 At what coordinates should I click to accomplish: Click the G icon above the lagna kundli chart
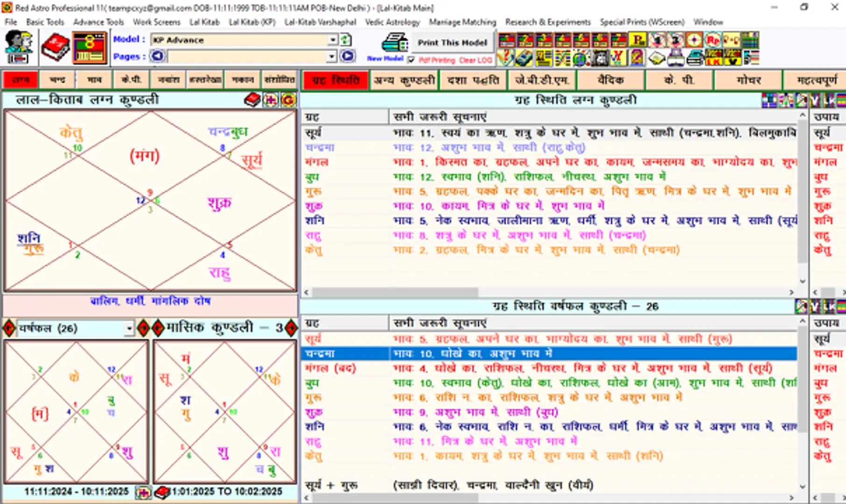coord(287,99)
